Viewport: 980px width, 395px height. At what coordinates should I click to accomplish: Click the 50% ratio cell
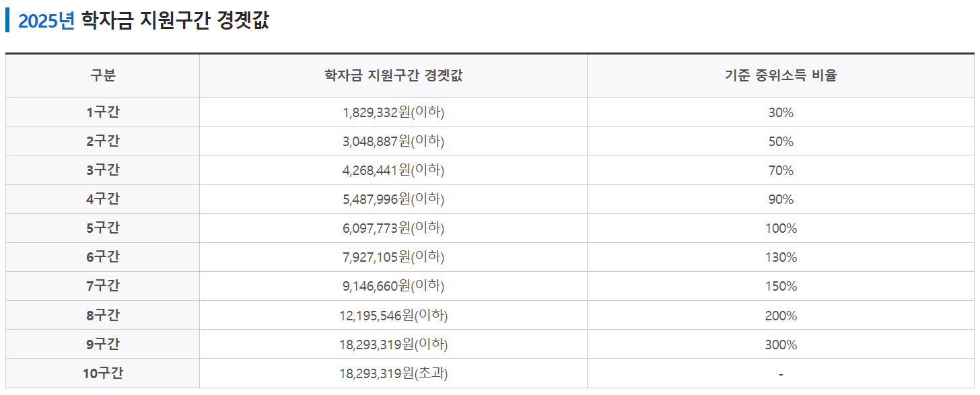click(781, 142)
